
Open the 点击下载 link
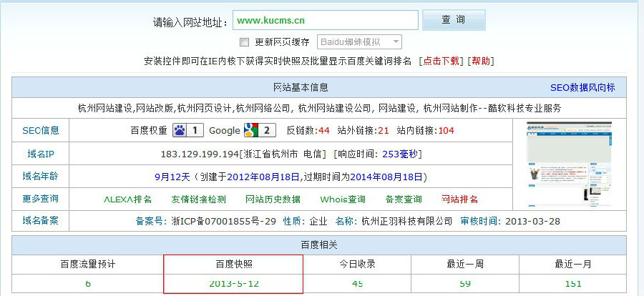441,61
